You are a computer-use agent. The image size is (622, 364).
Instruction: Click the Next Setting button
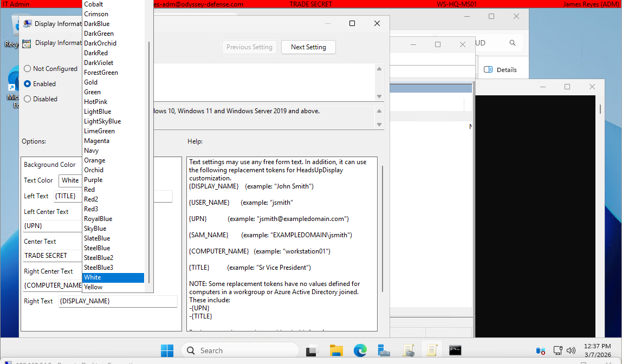308,47
